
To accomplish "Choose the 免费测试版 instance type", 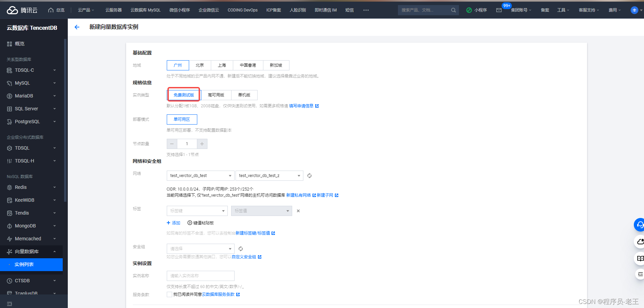I will (184, 95).
